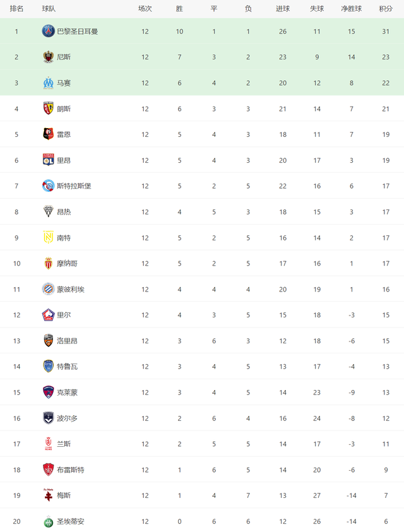Select the 排名 column header
Viewport: 404px width, 532px height.
coord(16,9)
